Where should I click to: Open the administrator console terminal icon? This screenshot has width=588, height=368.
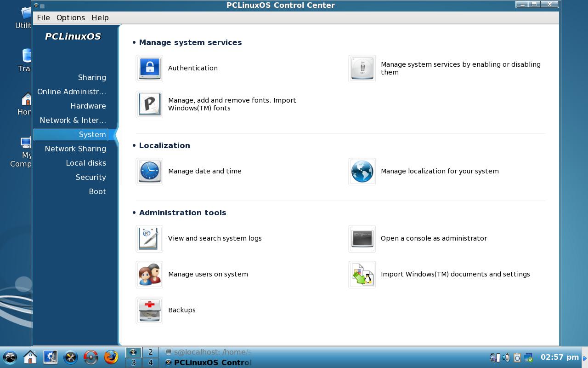(362, 239)
